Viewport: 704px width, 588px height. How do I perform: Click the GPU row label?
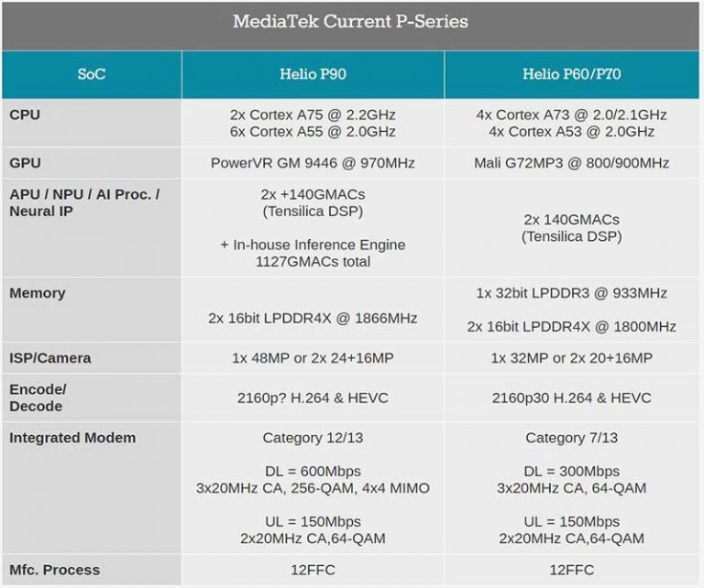[25, 163]
